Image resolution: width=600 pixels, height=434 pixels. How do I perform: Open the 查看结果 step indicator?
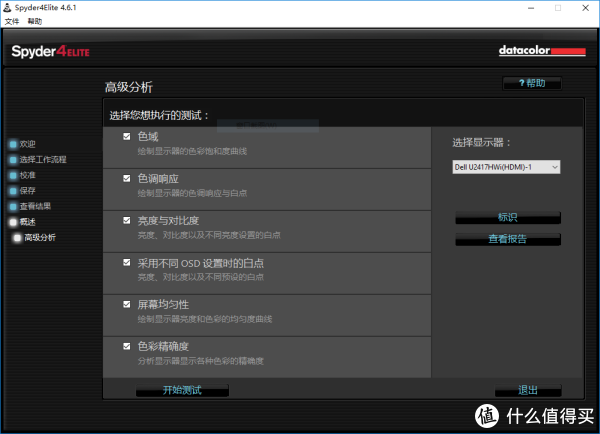tap(13, 206)
